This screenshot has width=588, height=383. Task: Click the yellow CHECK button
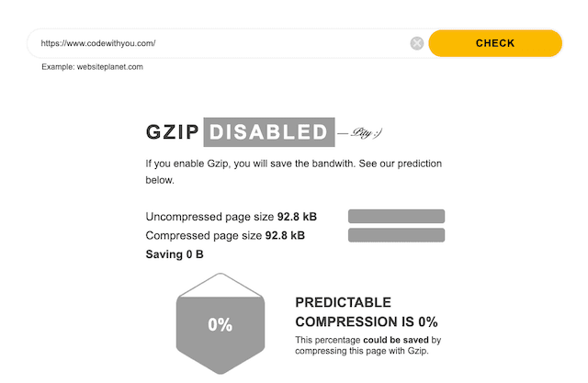click(x=495, y=43)
